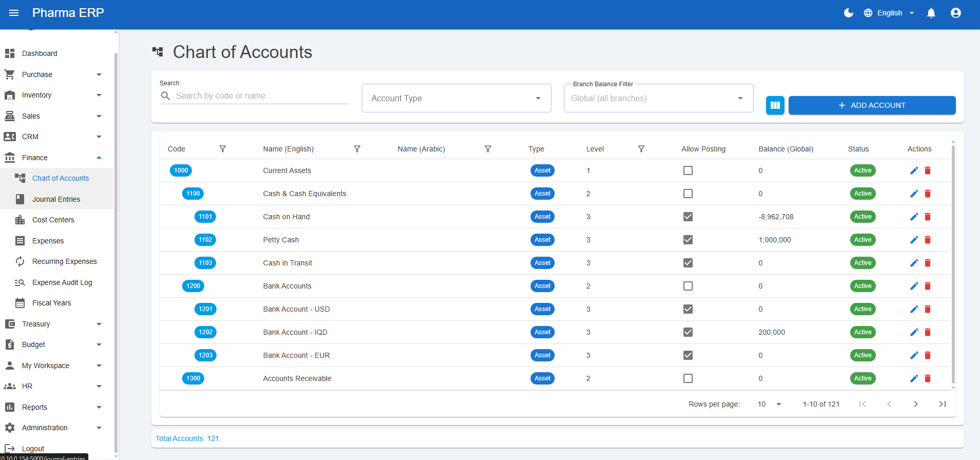
Task: Open user account profile icon
Action: (956, 13)
